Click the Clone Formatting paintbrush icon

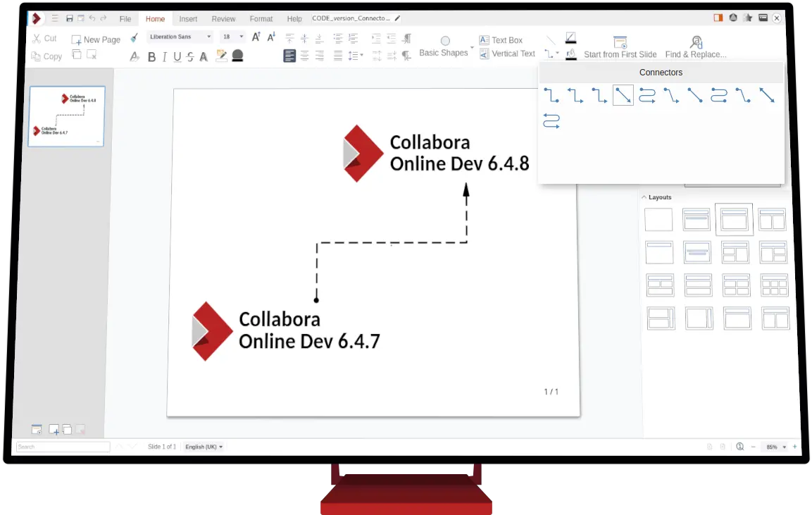135,38
